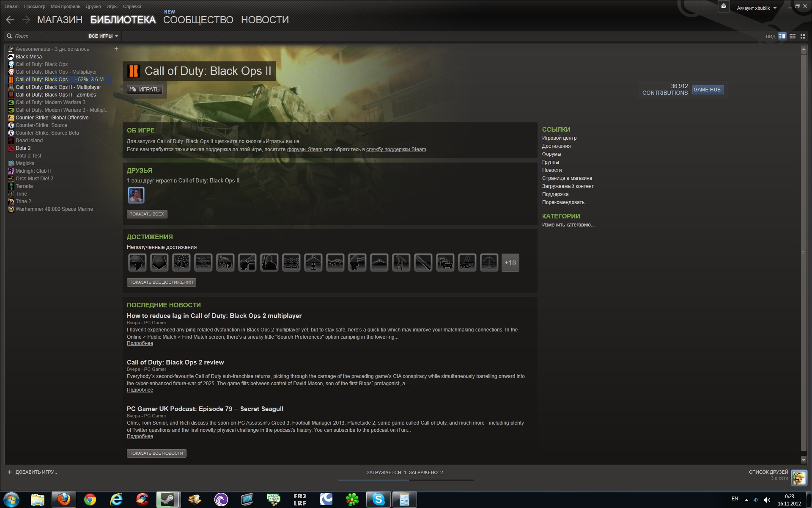The image size is (812, 508).
Task: Open the ВСЕ ИГРЫ filter dropdown
Action: coord(103,36)
